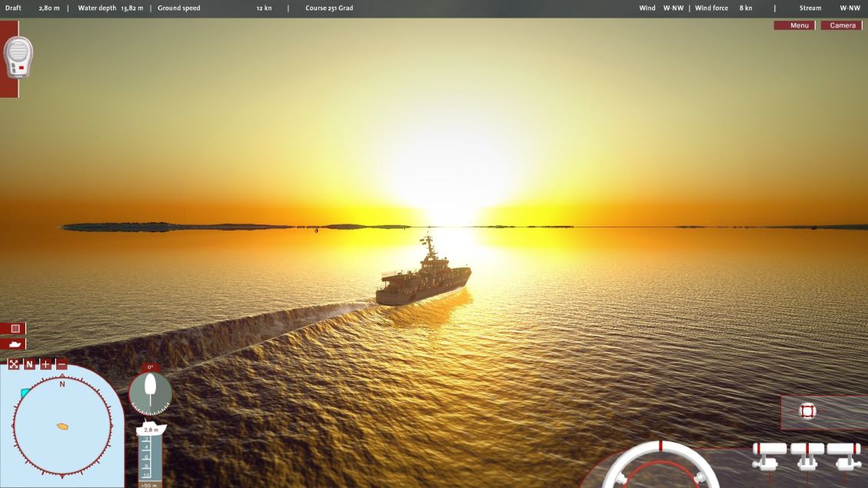Click the cyan target marker on compass
This screenshot has height=488, width=868.
coord(25,393)
